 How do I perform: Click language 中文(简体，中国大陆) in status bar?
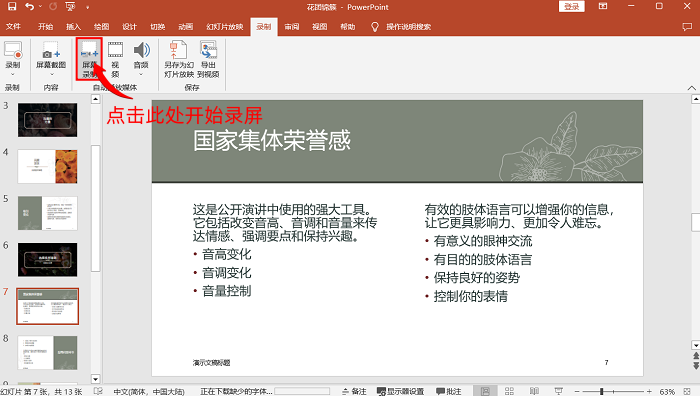pos(149,392)
